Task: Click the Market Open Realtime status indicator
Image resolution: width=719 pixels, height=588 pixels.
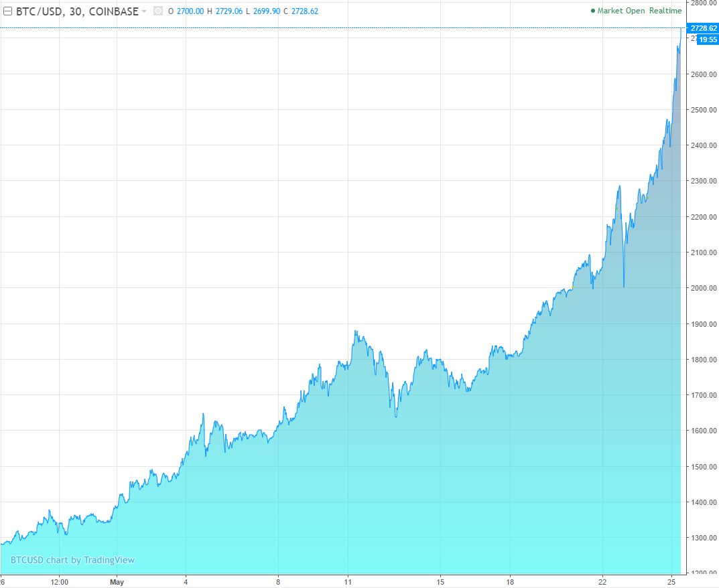Action: click(636, 11)
